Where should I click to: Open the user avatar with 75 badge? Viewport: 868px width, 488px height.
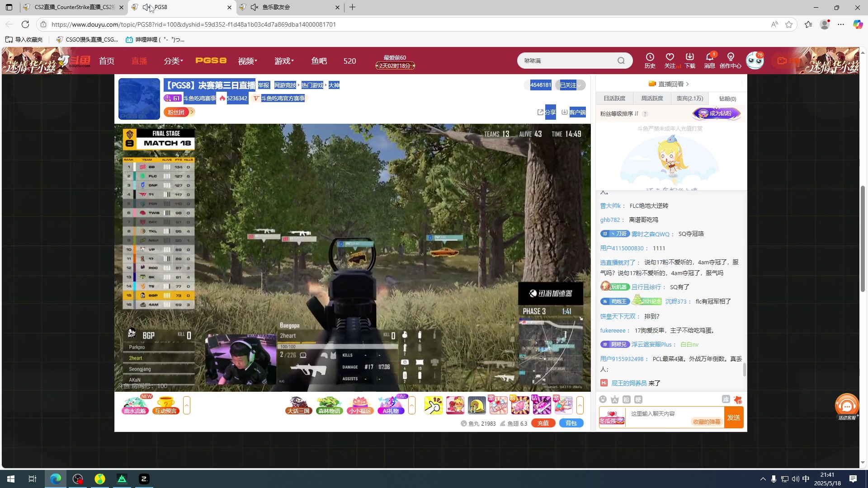[755, 61]
